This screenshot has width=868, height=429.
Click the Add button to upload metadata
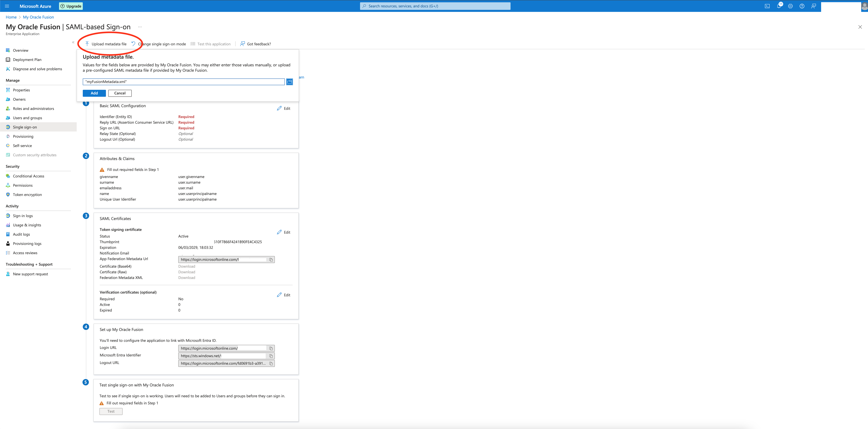pyautogui.click(x=94, y=93)
